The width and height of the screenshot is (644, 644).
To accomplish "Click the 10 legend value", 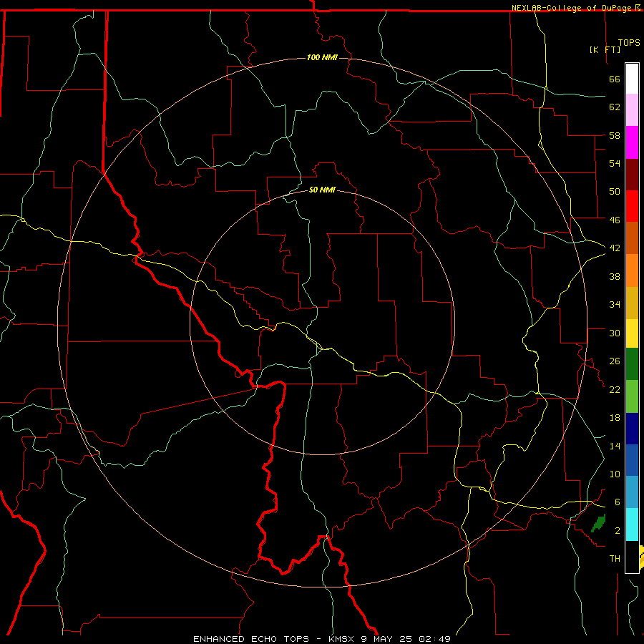I will (x=615, y=474).
